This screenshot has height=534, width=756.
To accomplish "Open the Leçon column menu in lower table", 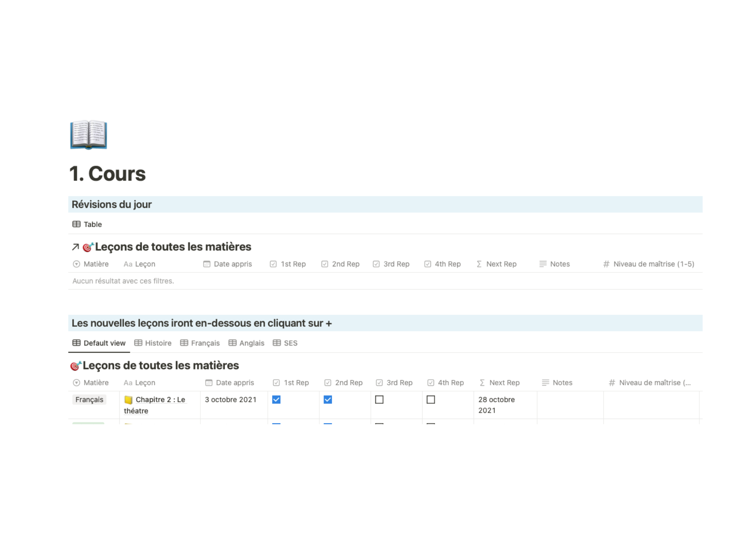I will (x=139, y=383).
